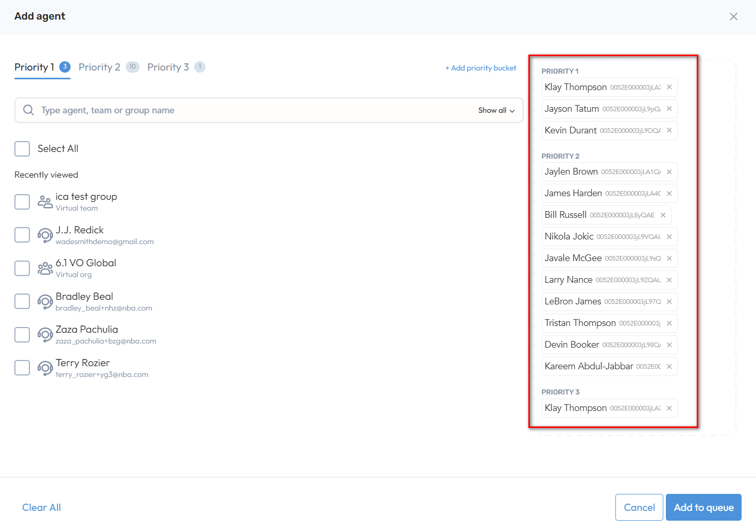The height and width of the screenshot is (532, 756).
Task: Remove Larry Nance from the list
Action: coord(669,280)
